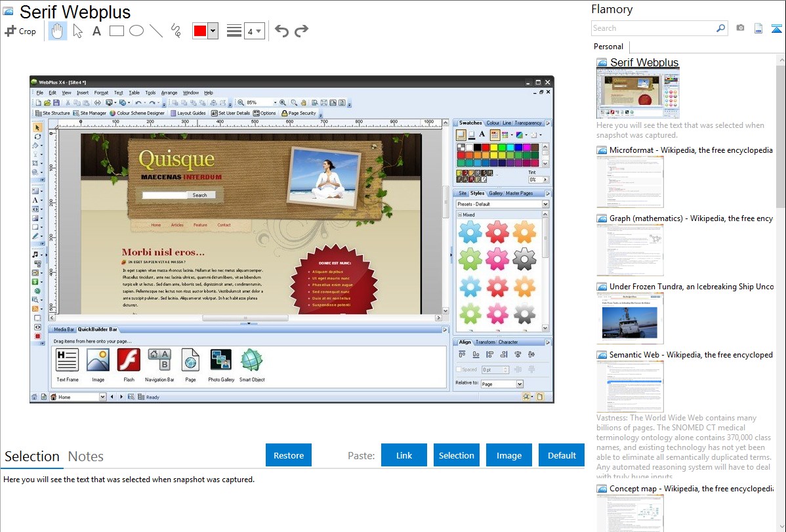Open the Arrange menu in WebPlus
The width and height of the screenshot is (786, 532).
click(x=169, y=92)
